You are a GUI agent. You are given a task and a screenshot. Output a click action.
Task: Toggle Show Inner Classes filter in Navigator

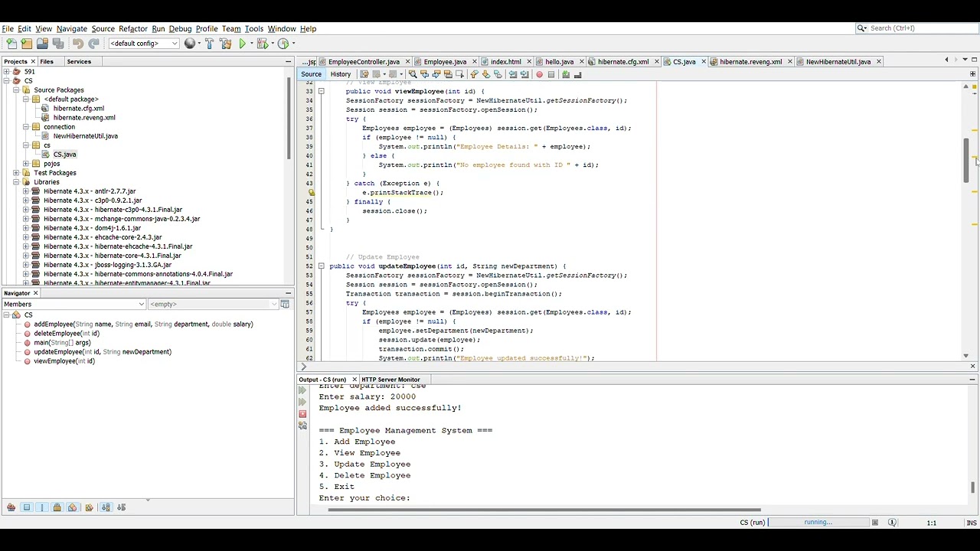coord(73,507)
